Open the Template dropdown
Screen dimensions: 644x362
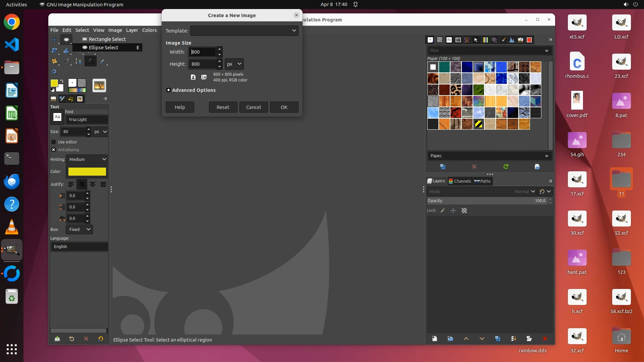coord(244,31)
